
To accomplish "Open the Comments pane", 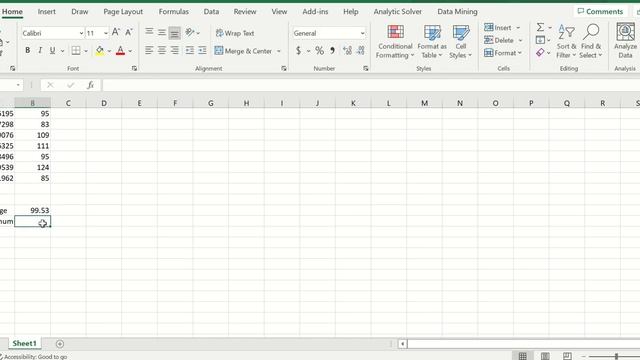I will pyautogui.click(x=600, y=11).
